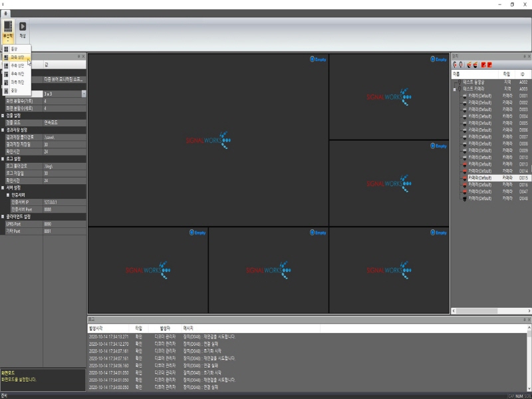532x399 pixels.
Task: Click the dome camera icon of row D003
Action: coord(465,110)
